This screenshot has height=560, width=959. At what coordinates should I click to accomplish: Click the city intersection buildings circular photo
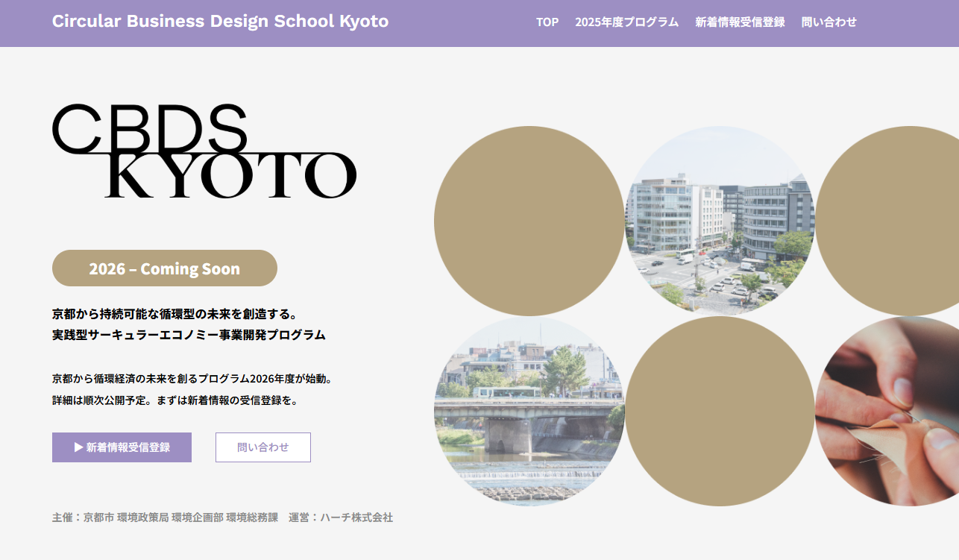click(x=720, y=221)
